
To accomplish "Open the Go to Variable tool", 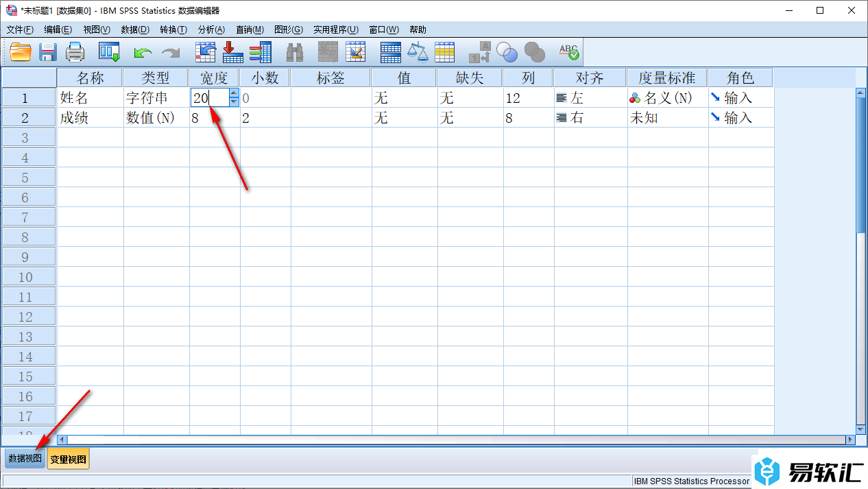I will click(x=233, y=52).
